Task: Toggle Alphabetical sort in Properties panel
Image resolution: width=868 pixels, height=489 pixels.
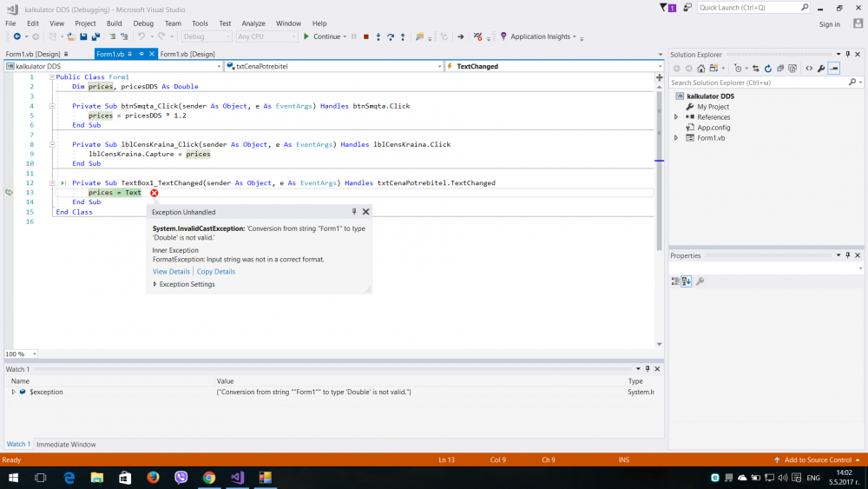Action: (687, 281)
